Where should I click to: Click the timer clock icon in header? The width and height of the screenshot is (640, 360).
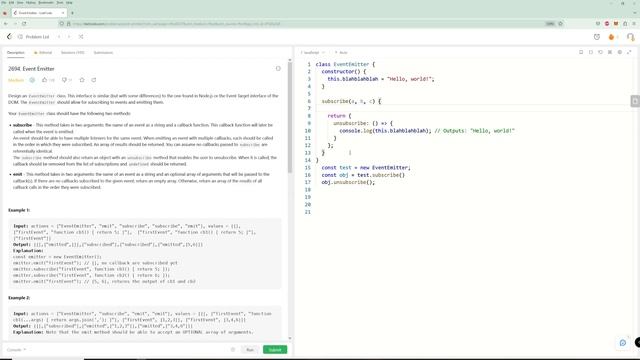tap(597, 37)
